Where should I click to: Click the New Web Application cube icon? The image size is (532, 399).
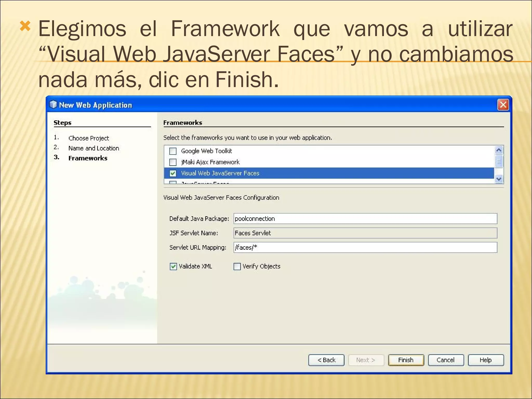click(53, 105)
